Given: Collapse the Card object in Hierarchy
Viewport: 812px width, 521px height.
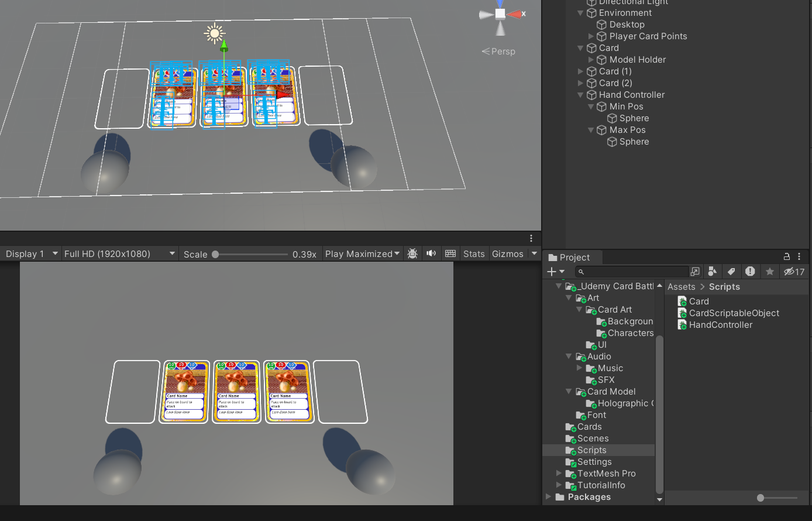Looking at the screenshot, I should click(x=580, y=48).
